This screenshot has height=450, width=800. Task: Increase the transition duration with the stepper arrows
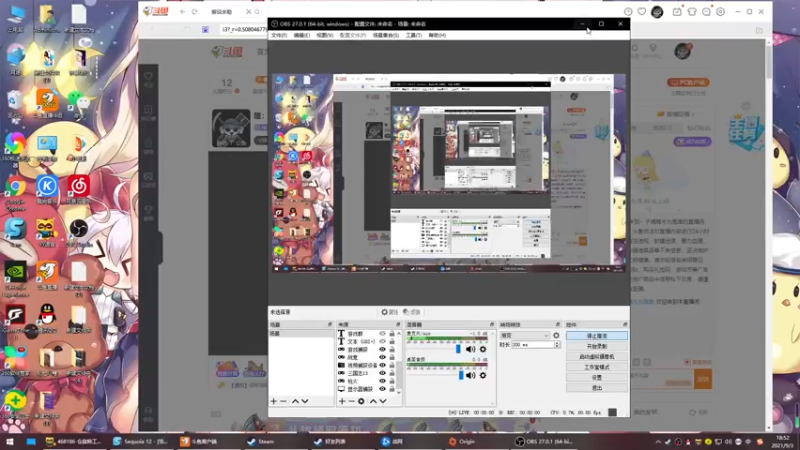(x=557, y=343)
